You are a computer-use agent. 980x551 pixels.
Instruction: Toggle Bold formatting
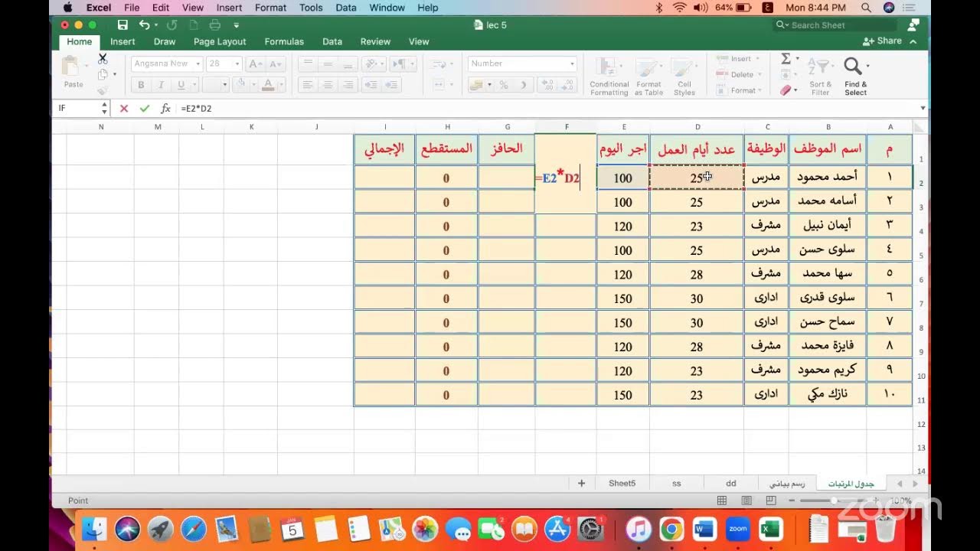[141, 85]
